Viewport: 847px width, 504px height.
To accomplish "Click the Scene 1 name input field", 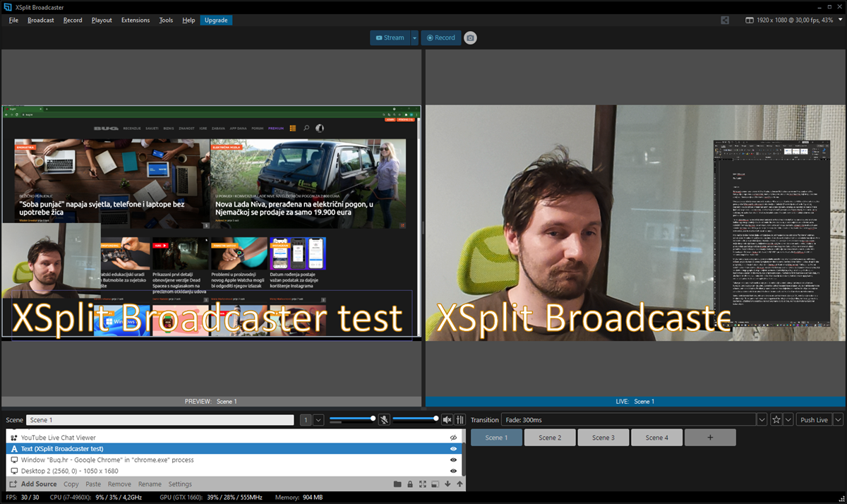I will click(160, 420).
